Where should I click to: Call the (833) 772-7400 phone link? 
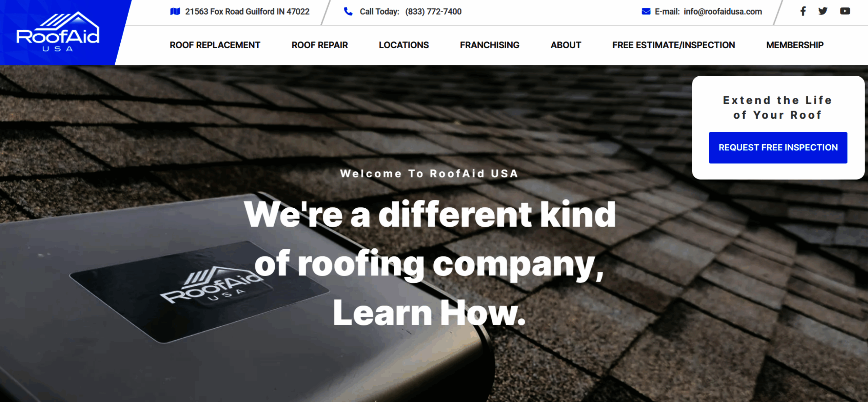(x=433, y=12)
